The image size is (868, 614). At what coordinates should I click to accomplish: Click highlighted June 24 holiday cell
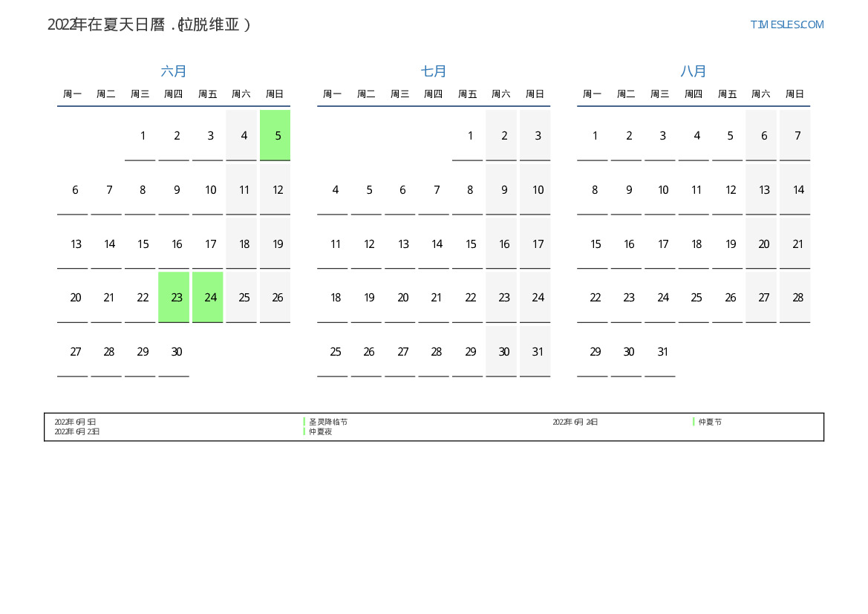coord(208,297)
